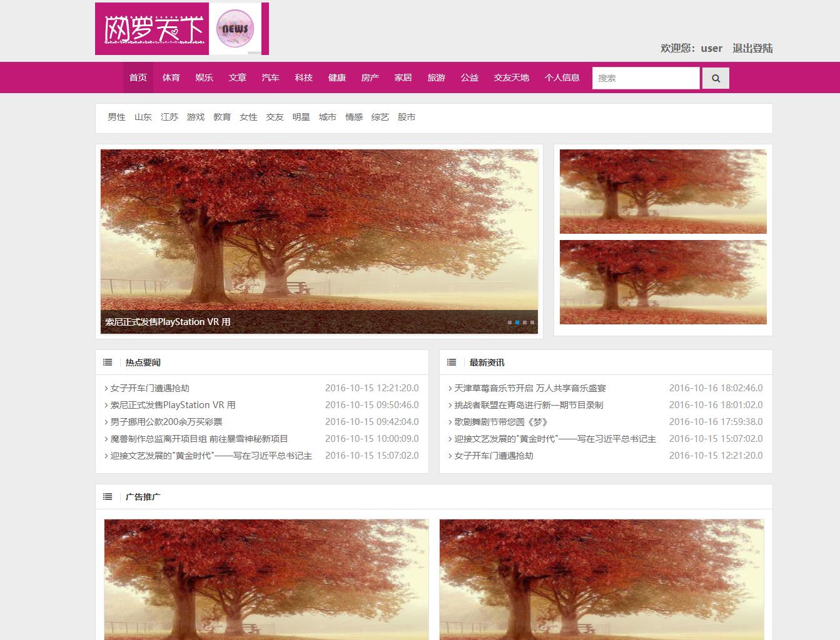Select the third carousel indicator dot
840x640 pixels.
[525, 322]
